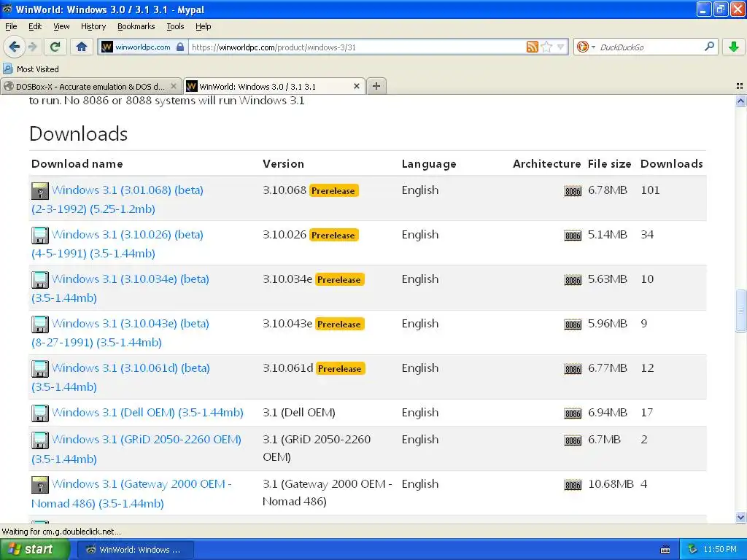Click floppy icon for 3.10.061d beta row
The width and height of the screenshot is (747, 560).
click(40, 368)
